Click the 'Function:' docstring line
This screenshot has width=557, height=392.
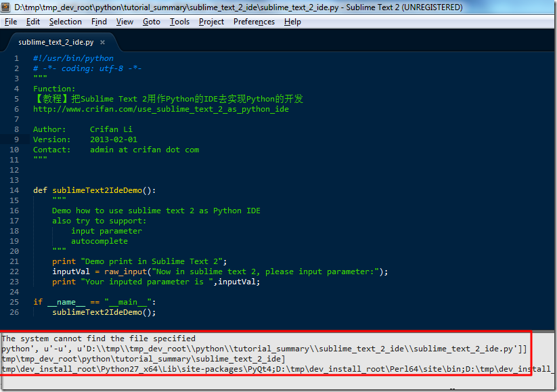coord(54,89)
